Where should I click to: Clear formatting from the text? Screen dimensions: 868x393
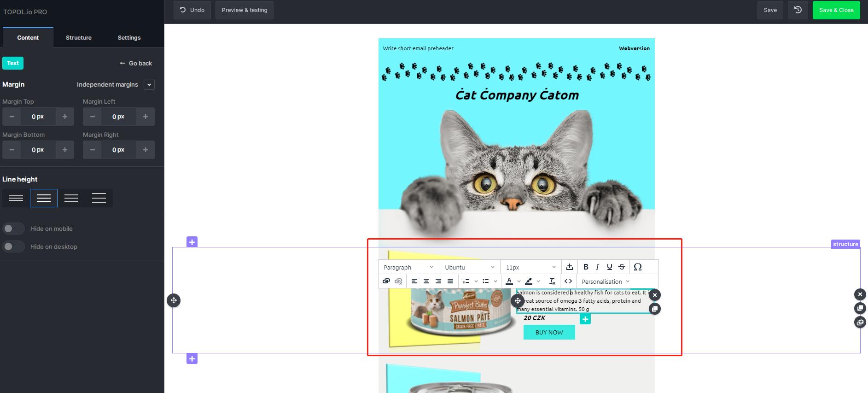[552, 281]
